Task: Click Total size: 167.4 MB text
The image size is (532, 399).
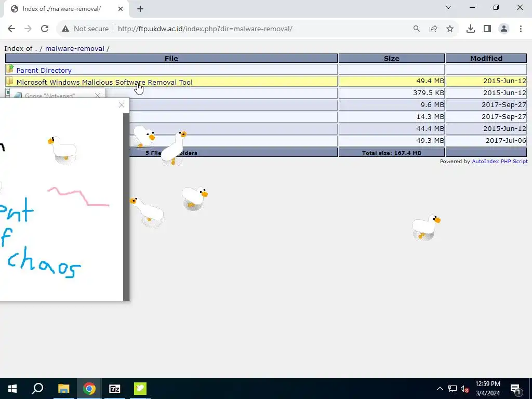Action: click(392, 153)
